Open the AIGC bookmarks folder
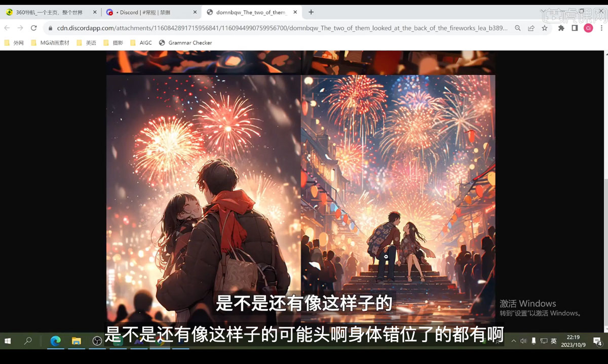This screenshot has width=608, height=364. (x=142, y=43)
